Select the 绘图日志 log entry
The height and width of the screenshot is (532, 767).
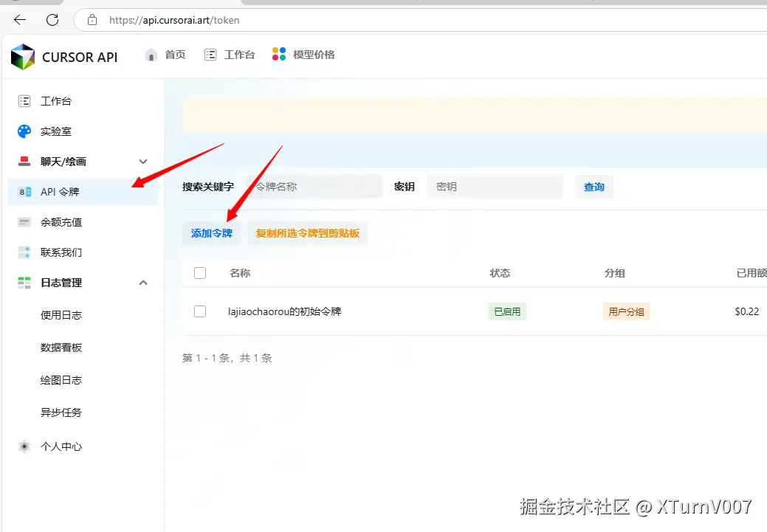click(61, 380)
